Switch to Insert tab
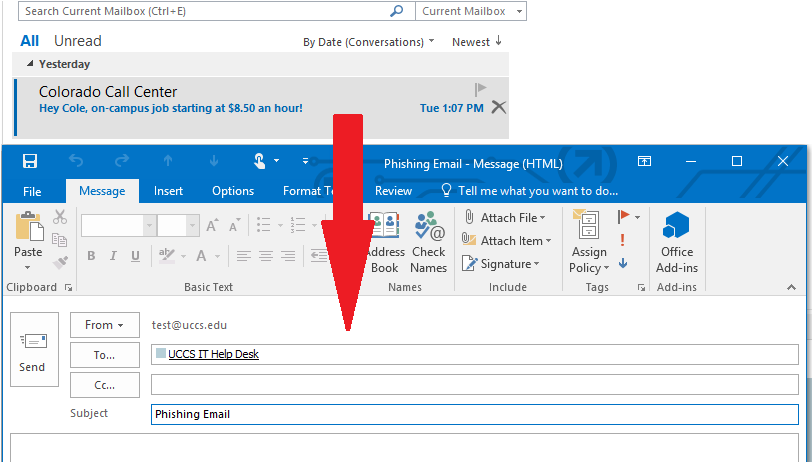This screenshot has width=812, height=465. [x=168, y=191]
